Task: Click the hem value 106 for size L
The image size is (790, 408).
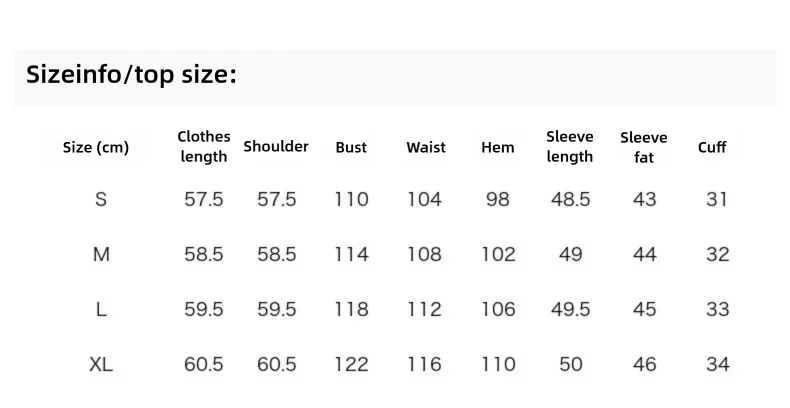Action: pyautogui.click(x=498, y=309)
